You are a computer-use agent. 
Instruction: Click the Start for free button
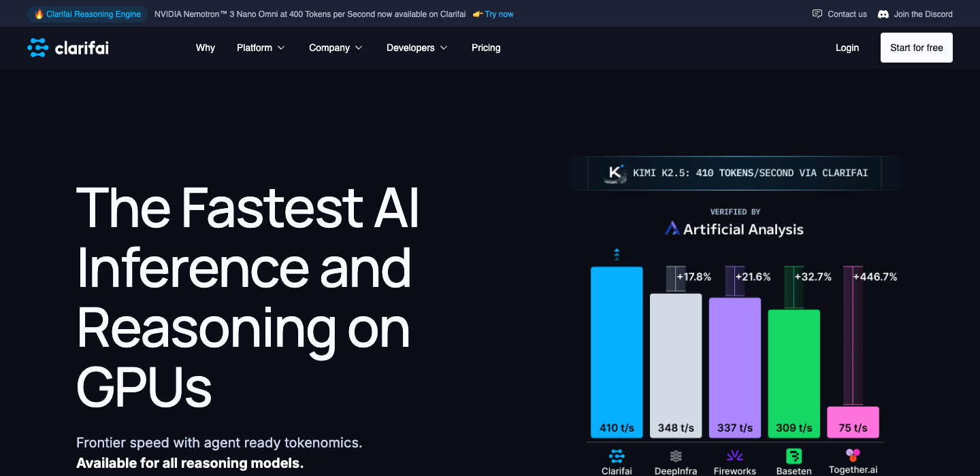(917, 48)
